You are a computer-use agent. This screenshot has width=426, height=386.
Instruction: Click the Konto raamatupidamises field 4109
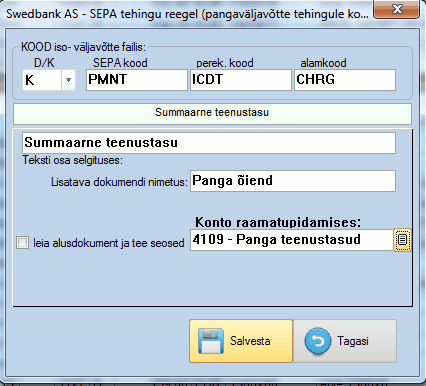tap(292, 240)
